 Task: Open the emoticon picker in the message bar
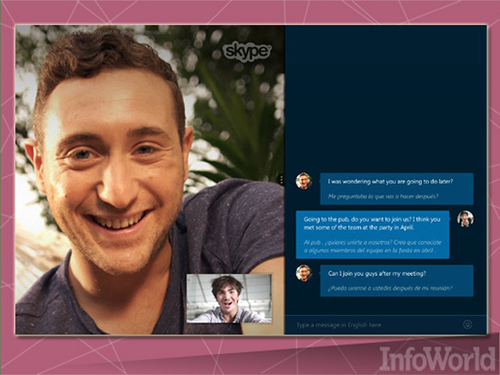click(468, 324)
